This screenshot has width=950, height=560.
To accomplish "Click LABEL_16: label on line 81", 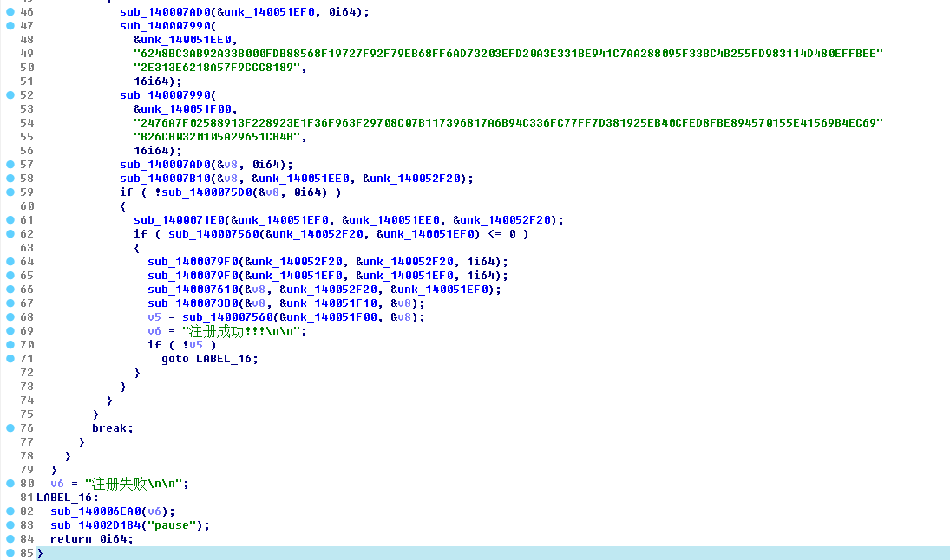I will [68, 497].
